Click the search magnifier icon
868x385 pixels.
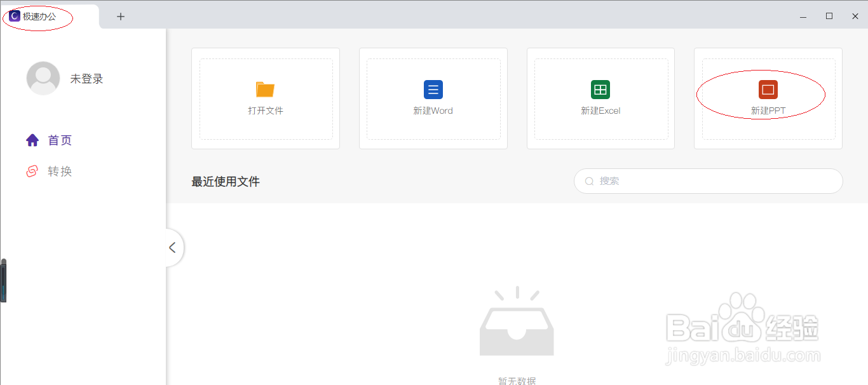pyautogui.click(x=589, y=181)
